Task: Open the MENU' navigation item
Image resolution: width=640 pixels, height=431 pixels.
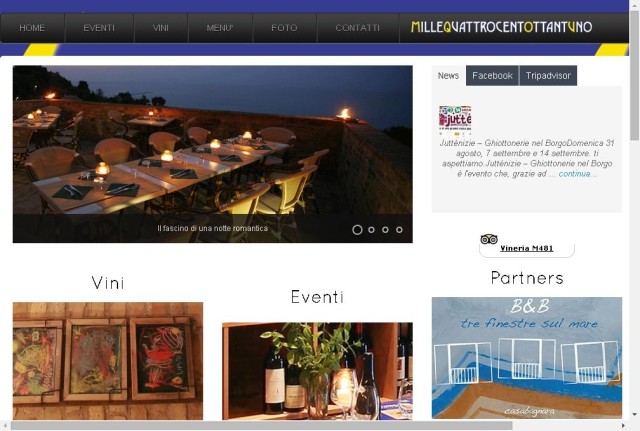Action: pos(220,28)
